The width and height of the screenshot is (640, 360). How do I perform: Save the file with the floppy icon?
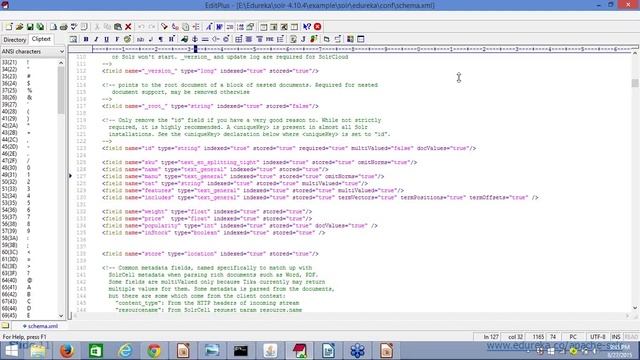tap(30, 27)
